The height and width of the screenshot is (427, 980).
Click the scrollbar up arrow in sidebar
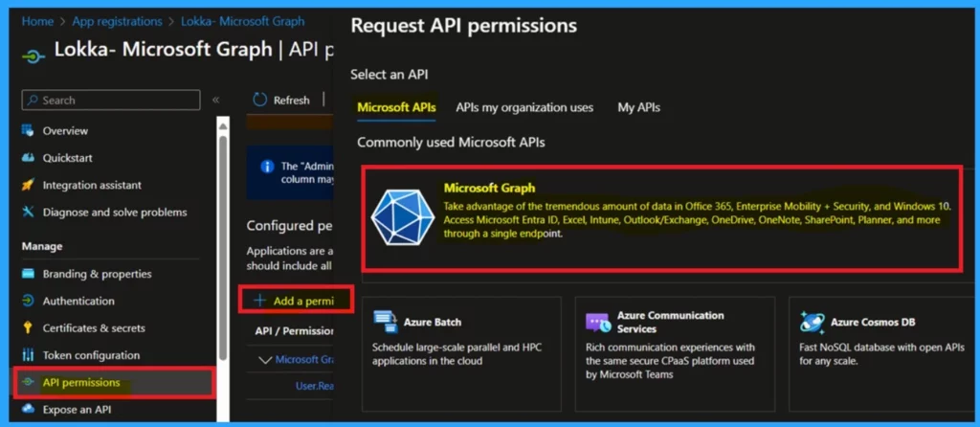pos(222,125)
